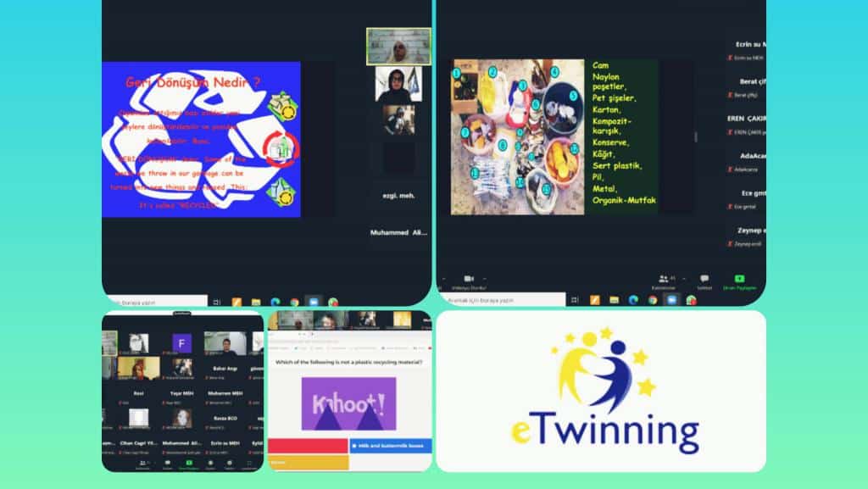The width and height of the screenshot is (868, 489).
Task: Choose the yellow Kahoot answer tile
Action: [x=308, y=463]
